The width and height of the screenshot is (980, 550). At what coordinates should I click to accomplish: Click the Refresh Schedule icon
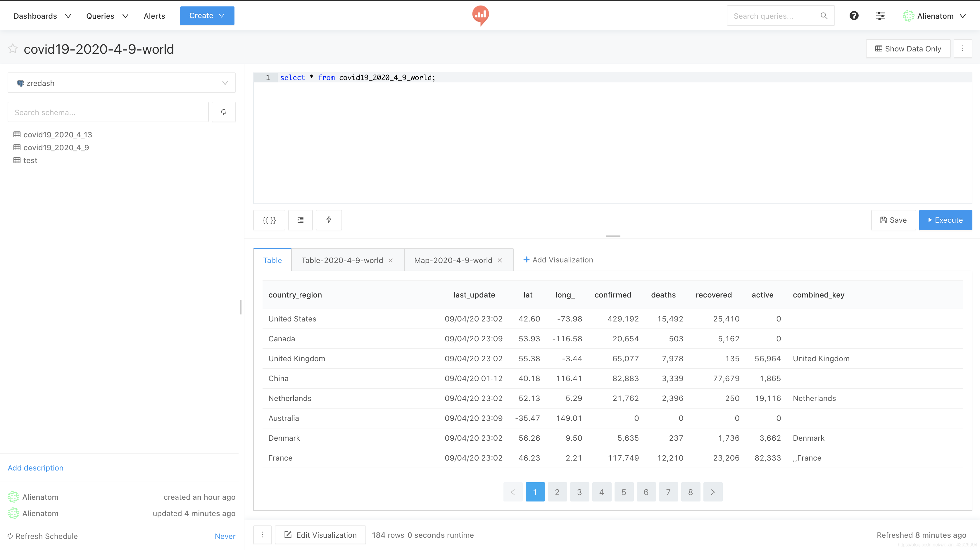(10, 536)
